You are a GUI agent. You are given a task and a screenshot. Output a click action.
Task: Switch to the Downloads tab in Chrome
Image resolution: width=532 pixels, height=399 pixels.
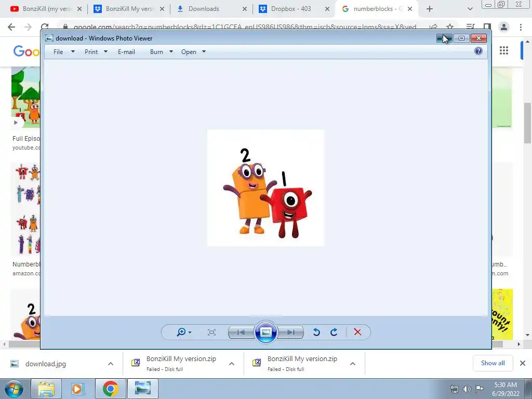click(x=210, y=9)
